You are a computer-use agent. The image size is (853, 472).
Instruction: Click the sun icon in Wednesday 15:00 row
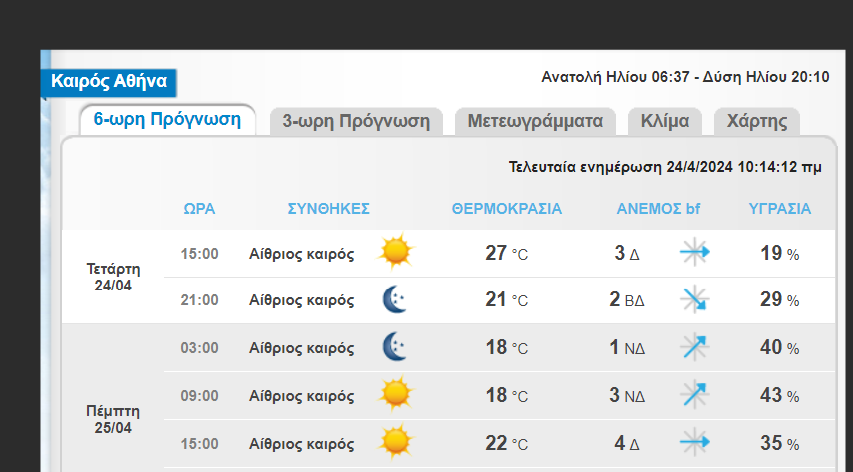pos(395,252)
